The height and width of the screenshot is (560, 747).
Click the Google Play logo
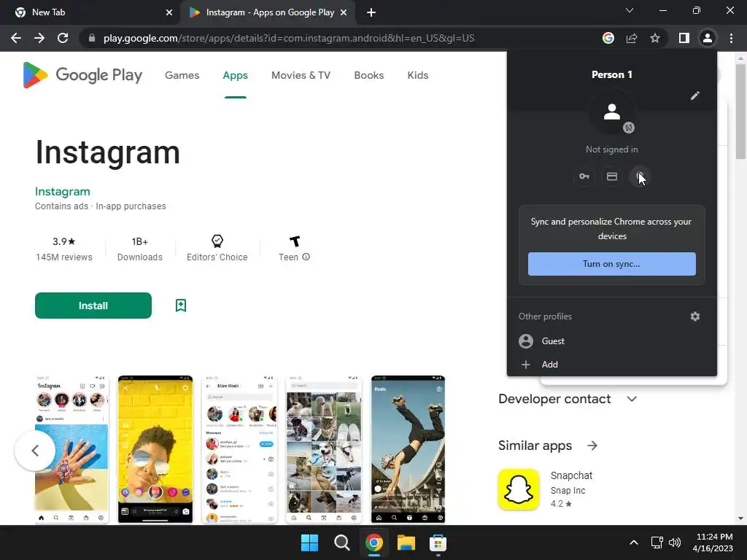82,75
